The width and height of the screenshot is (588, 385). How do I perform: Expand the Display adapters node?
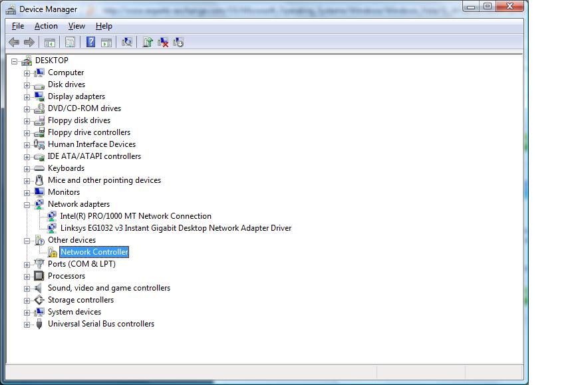27,96
